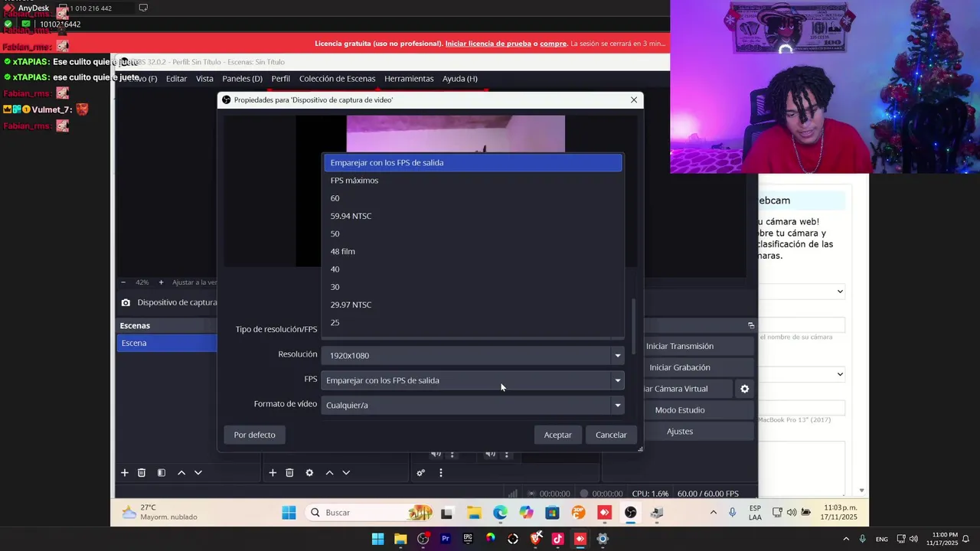Add a new source with plus icon
The image size is (980, 551).
[273, 473]
